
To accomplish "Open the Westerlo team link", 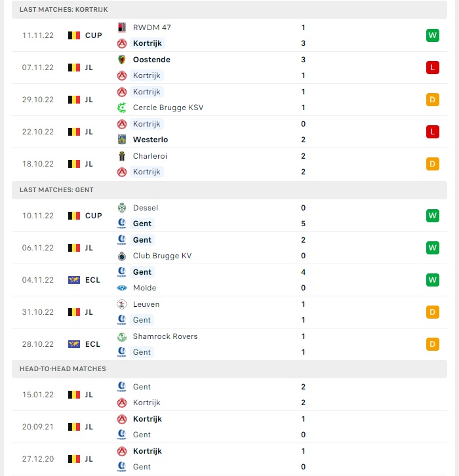I will coord(150,140).
